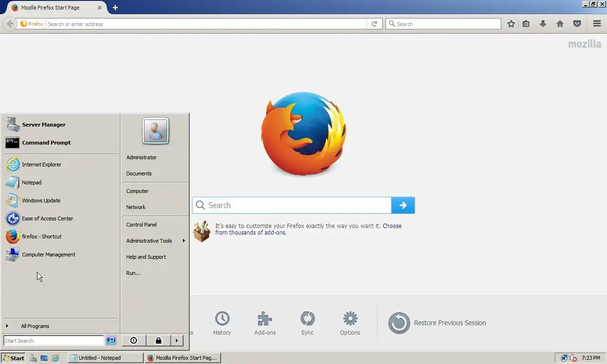Image resolution: width=607 pixels, height=364 pixels.
Task: Open the Administrator folder link
Action: coord(155,157)
